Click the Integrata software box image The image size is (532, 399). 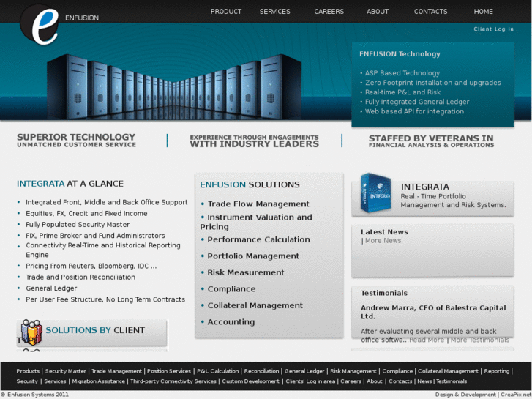[376, 193]
